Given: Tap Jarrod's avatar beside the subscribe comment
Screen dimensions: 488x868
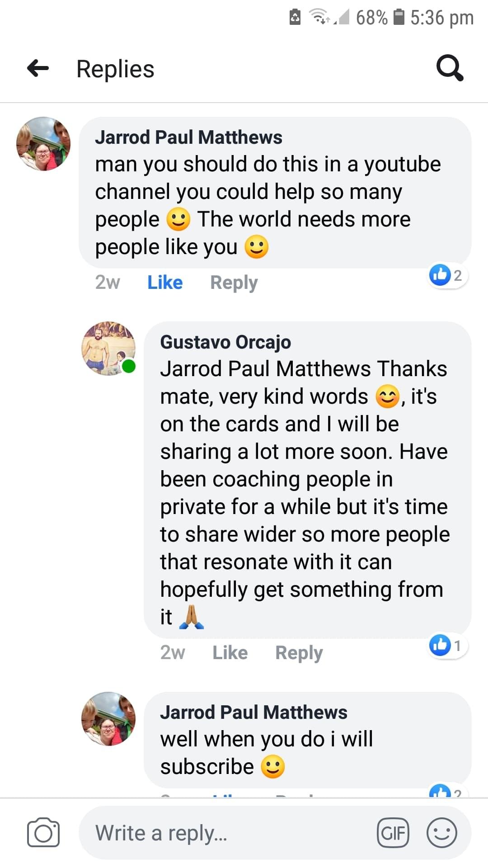Looking at the screenshot, I should click(108, 719).
